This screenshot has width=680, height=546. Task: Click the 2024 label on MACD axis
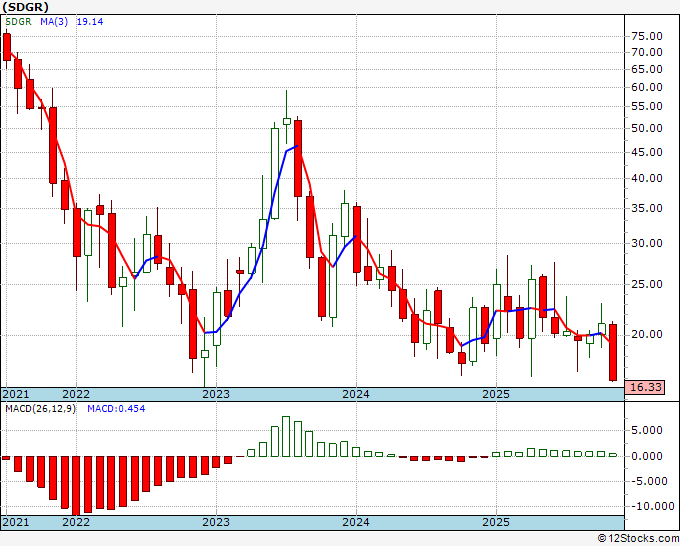[356, 522]
